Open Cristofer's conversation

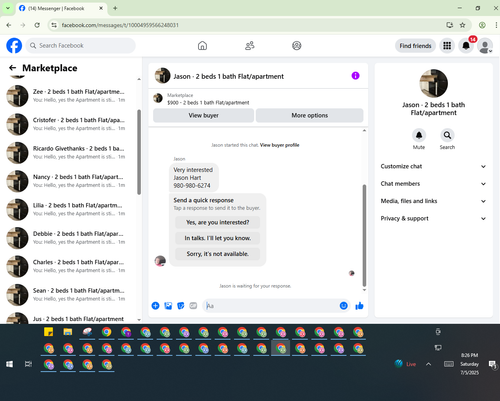tap(68, 124)
